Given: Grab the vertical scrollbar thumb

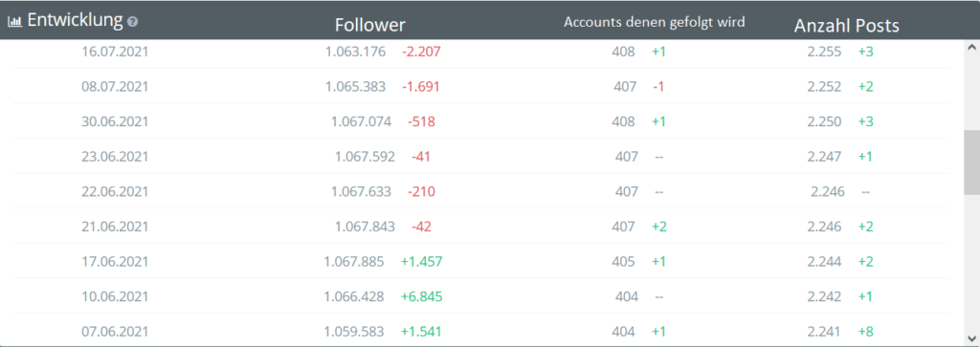Looking at the screenshot, I should click(x=971, y=163).
